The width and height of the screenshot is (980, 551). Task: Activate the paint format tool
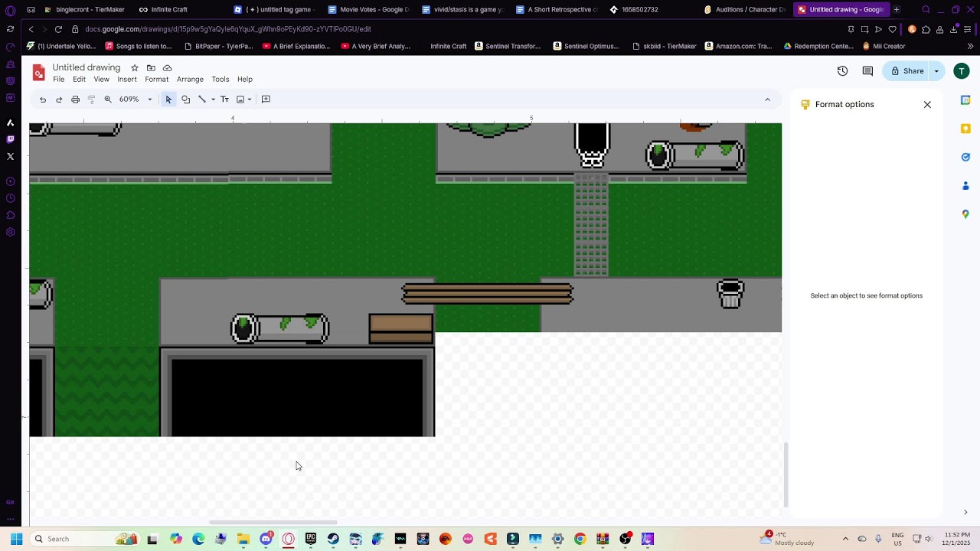coord(91,99)
